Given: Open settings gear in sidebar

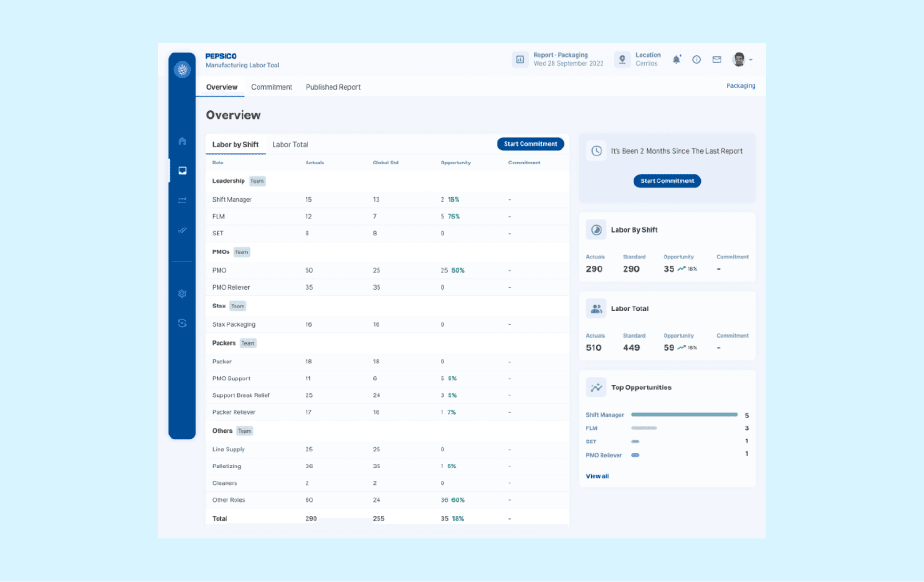Looking at the screenshot, I should point(182,294).
